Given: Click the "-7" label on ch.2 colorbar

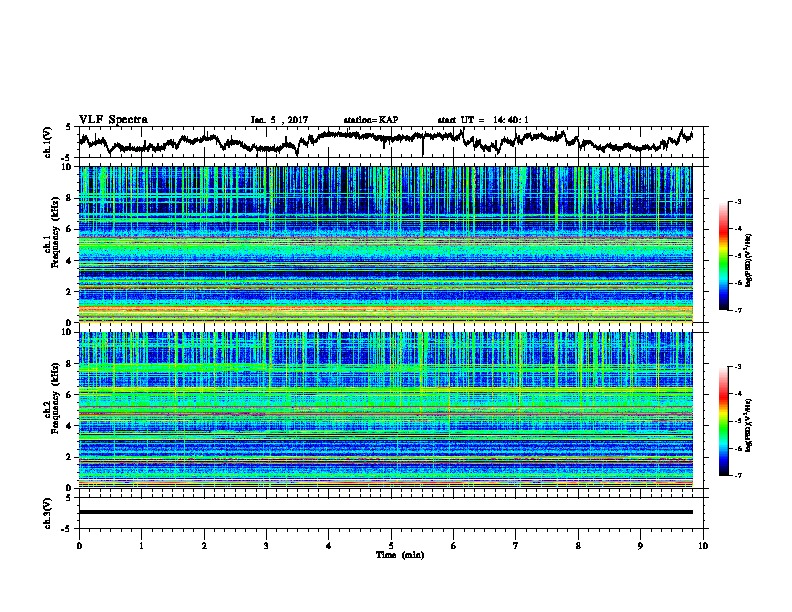Looking at the screenshot, I should 737,475.
